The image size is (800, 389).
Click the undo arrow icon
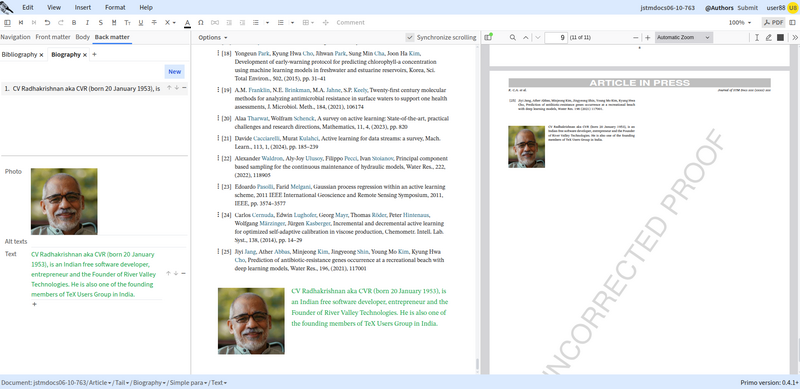[47, 22]
